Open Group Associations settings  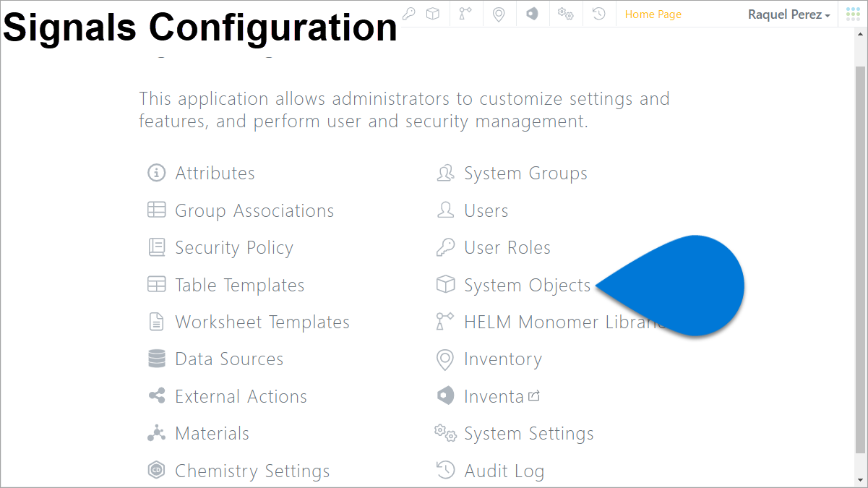(x=254, y=210)
